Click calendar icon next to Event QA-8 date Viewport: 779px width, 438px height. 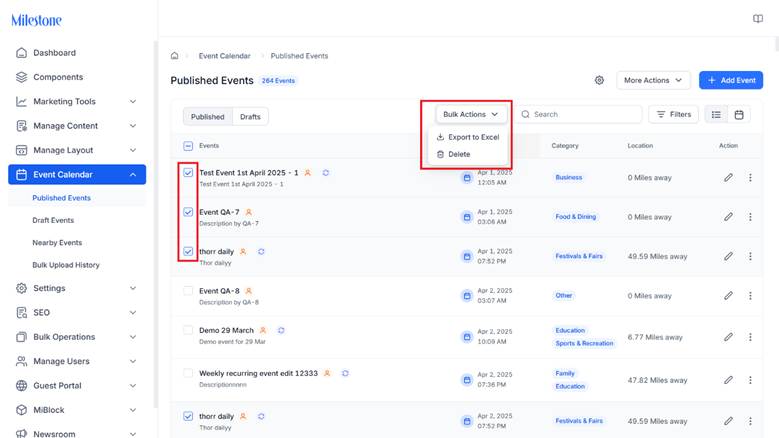click(x=467, y=296)
